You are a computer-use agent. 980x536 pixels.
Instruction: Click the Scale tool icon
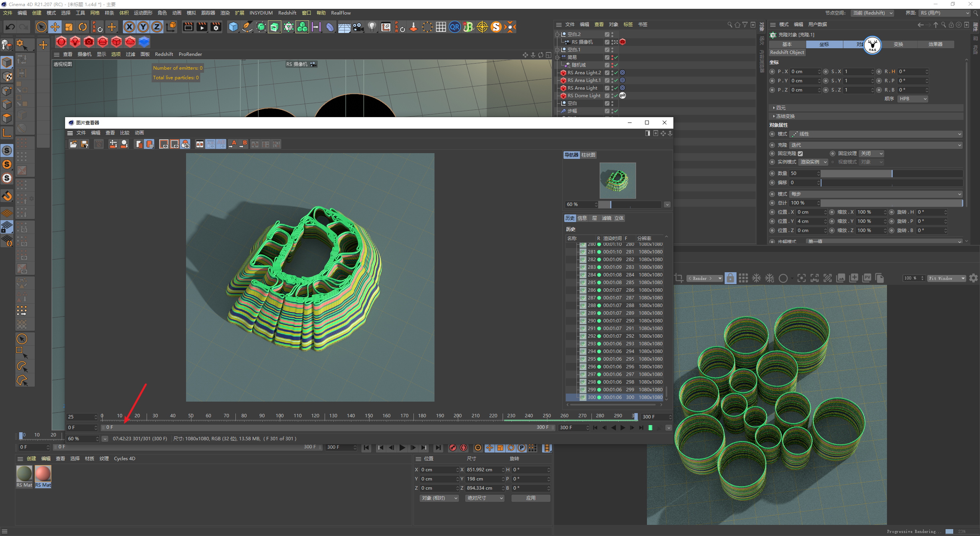coord(69,27)
